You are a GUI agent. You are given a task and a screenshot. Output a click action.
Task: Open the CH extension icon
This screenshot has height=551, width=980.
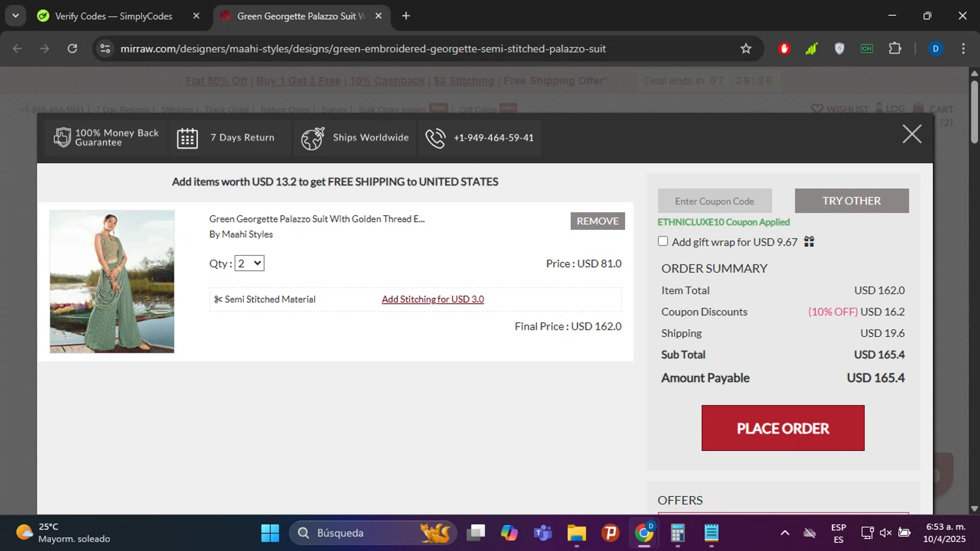coord(867,48)
